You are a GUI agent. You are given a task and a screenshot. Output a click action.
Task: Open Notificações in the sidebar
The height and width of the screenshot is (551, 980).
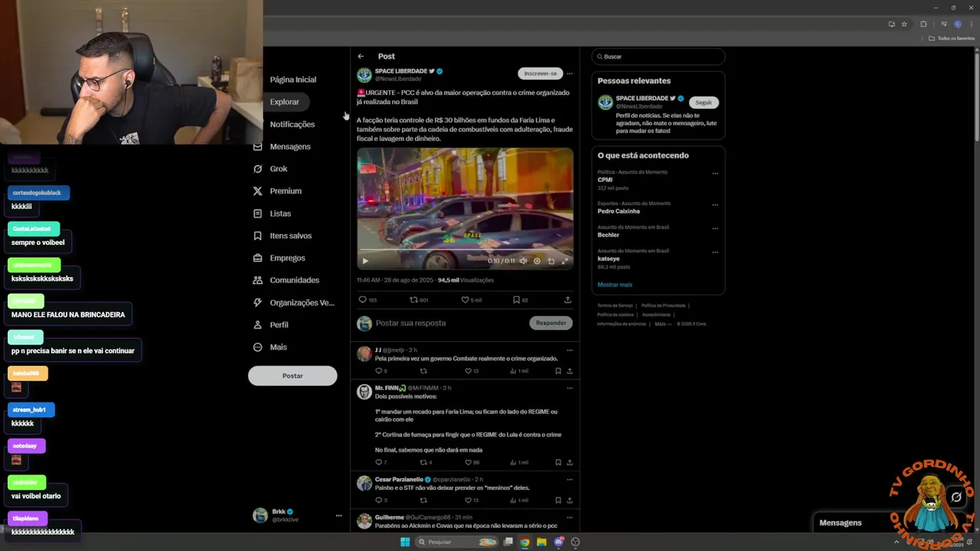pos(292,124)
